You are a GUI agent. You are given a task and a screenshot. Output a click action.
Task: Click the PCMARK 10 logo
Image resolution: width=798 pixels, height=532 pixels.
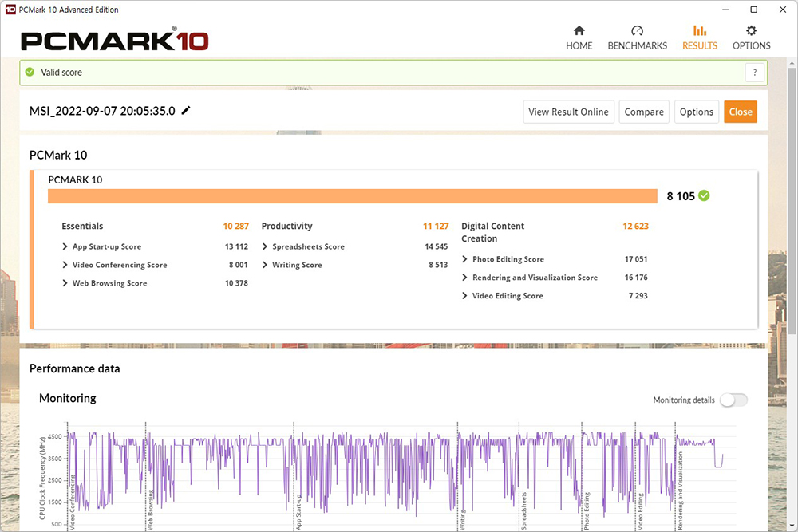(114, 41)
